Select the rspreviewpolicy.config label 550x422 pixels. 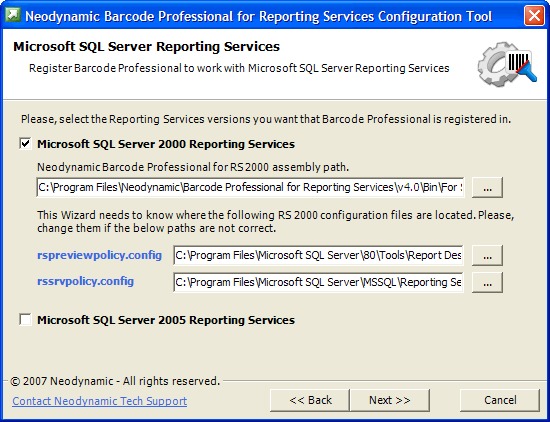click(100, 255)
